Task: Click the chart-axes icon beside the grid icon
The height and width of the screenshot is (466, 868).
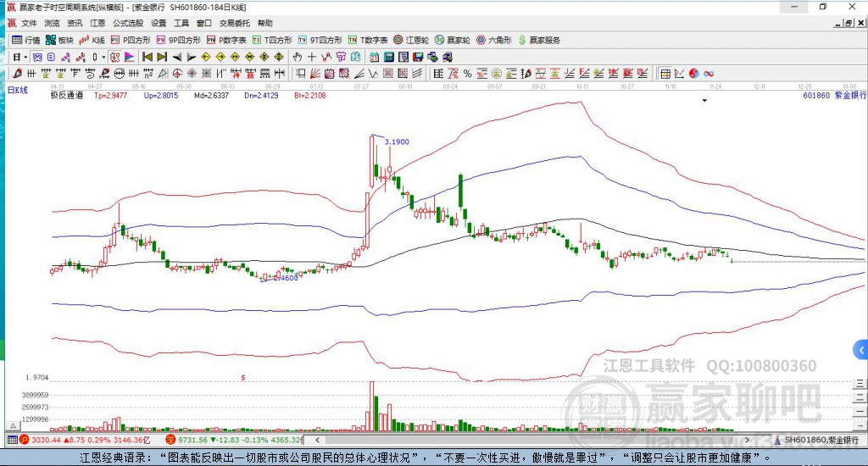Action: 679,73
